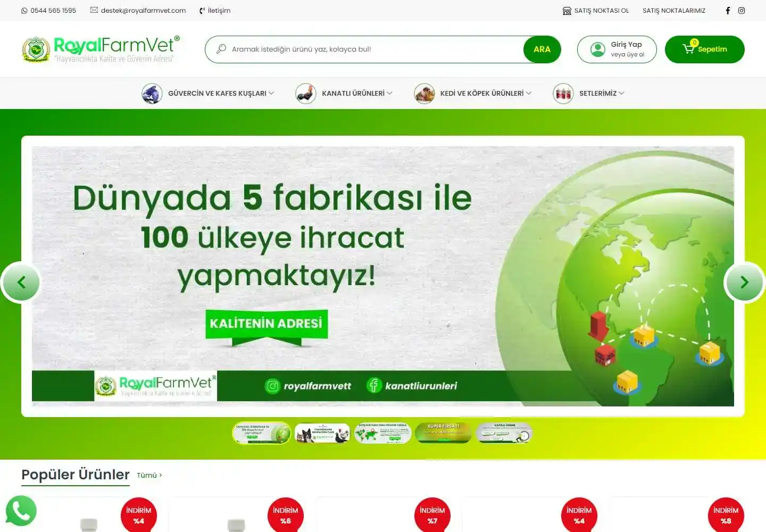The image size is (766, 532).
Task: Click the RoyalFarmVet header logo
Action: tap(101, 49)
